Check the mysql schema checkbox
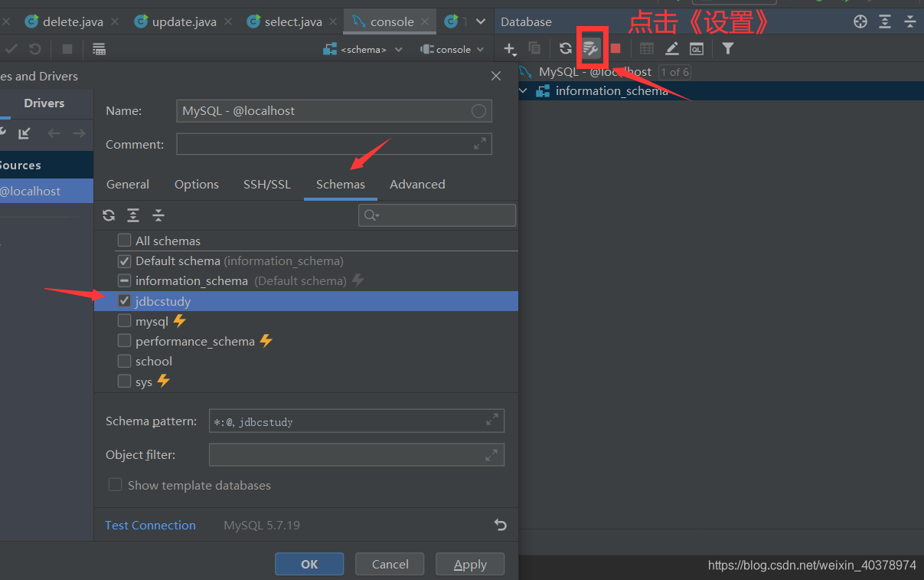 (124, 321)
